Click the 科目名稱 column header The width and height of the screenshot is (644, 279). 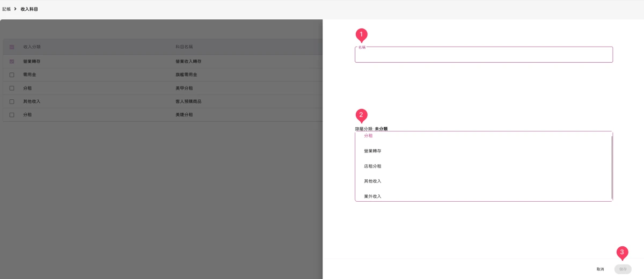coord(184,47)
